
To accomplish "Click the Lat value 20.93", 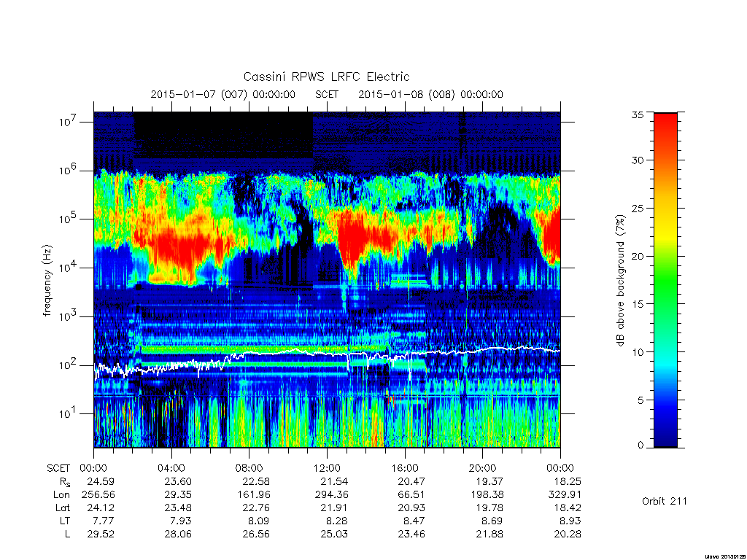I will point(411,507).
